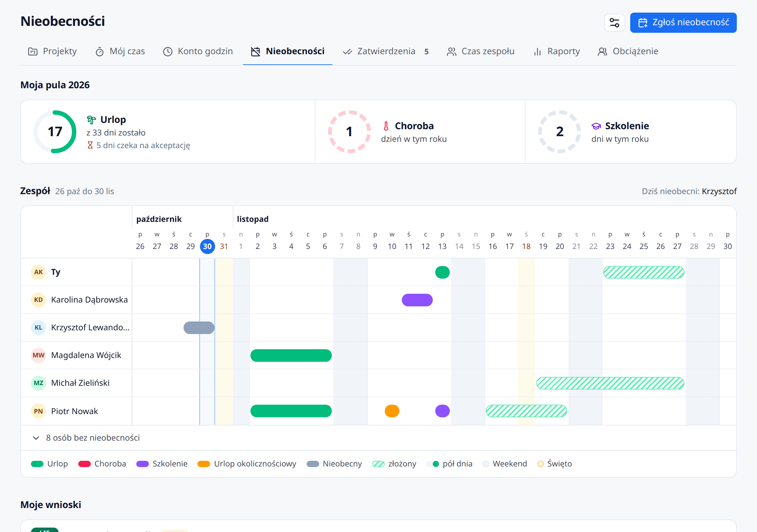Click the Karolina Dąbrowska name
Image resolution: width=757 pixels, height=532 pixels.
point(89,300)
